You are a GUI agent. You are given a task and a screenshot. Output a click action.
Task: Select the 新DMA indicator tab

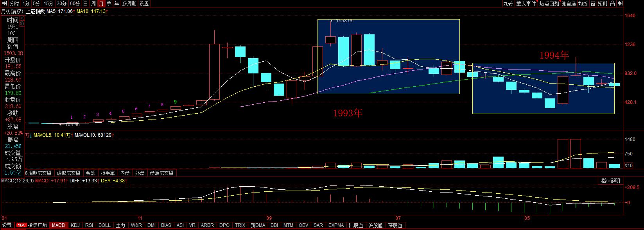coord(258,225)
